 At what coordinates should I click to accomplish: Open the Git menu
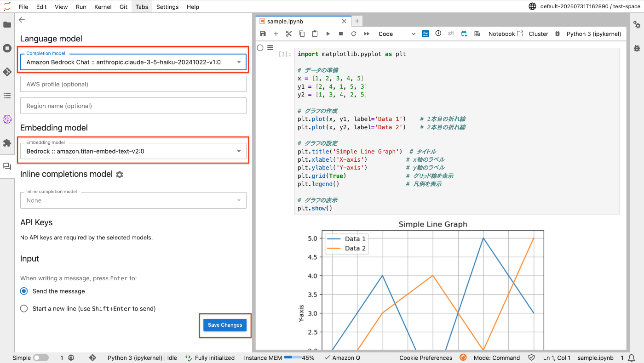pyautogui.click(x=123, y=7)
